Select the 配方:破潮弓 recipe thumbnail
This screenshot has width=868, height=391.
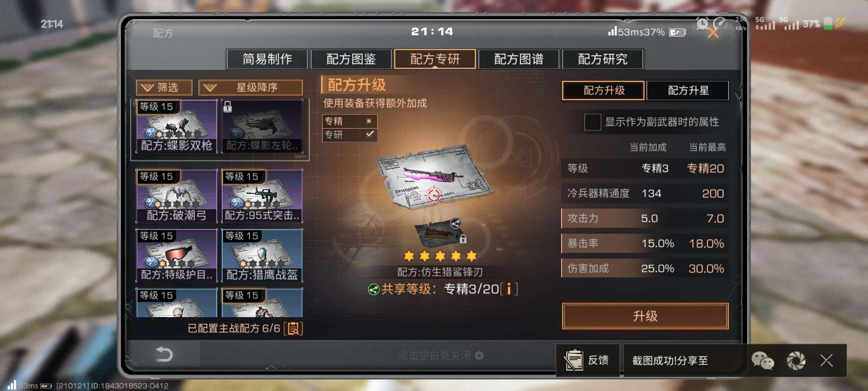[x=177, y=196]
